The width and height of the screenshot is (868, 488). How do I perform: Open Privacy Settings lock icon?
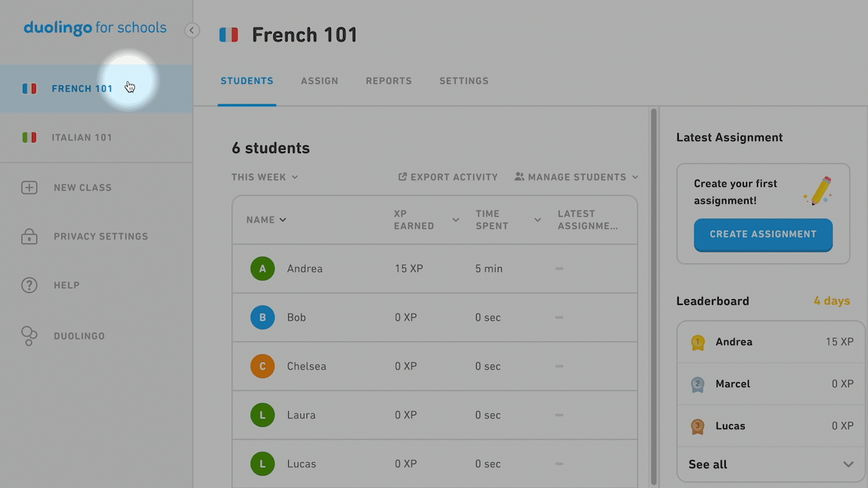(x=29, y=237)
